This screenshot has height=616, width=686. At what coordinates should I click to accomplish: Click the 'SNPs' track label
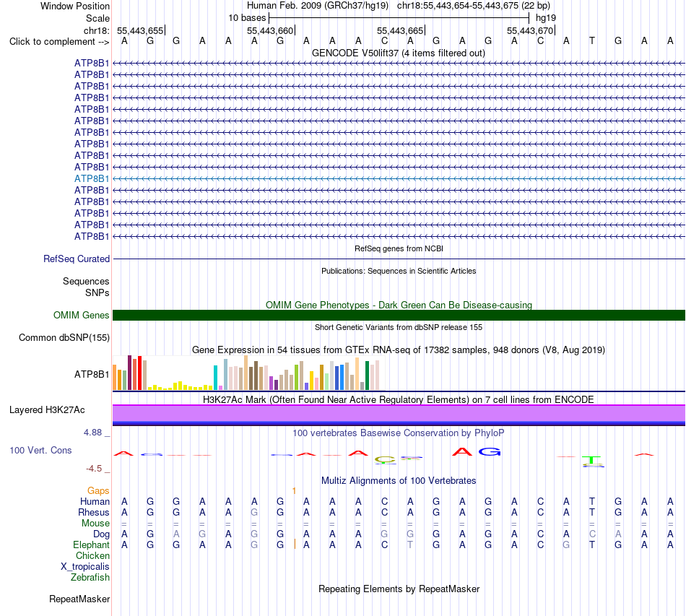97,292
